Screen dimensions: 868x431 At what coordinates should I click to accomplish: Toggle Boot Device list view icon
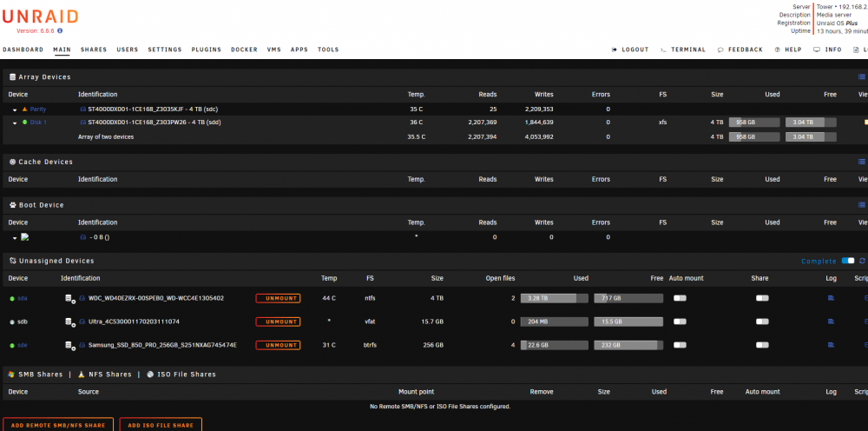(861, 205)
